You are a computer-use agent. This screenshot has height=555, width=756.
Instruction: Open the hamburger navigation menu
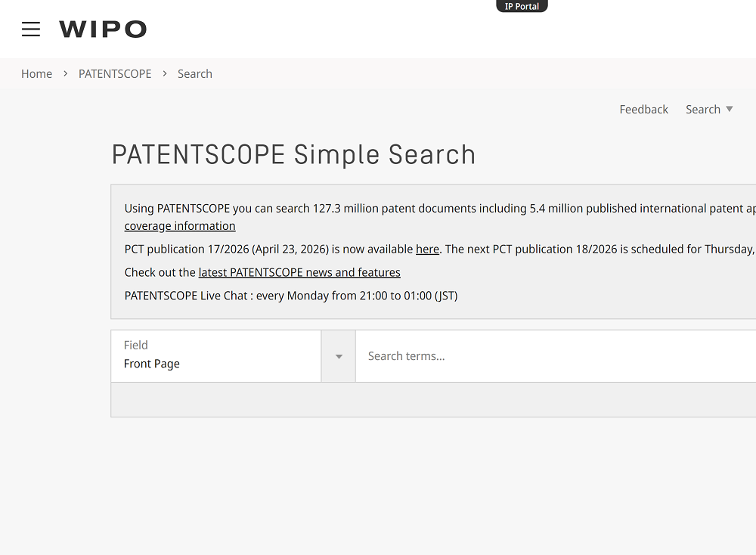31,29
